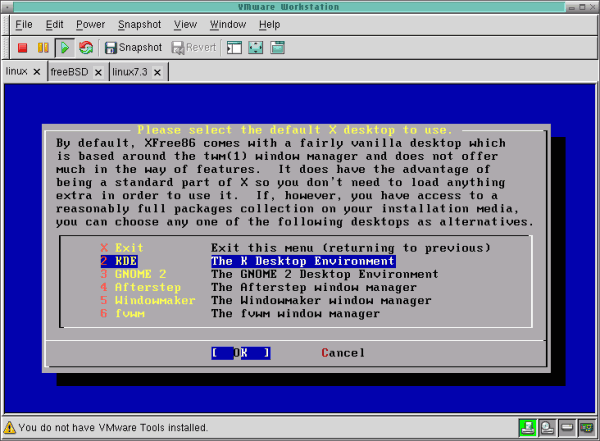The image size is (600, 441).
Task: Click the VMware Tools warning icon
Action: pos(10,428)
